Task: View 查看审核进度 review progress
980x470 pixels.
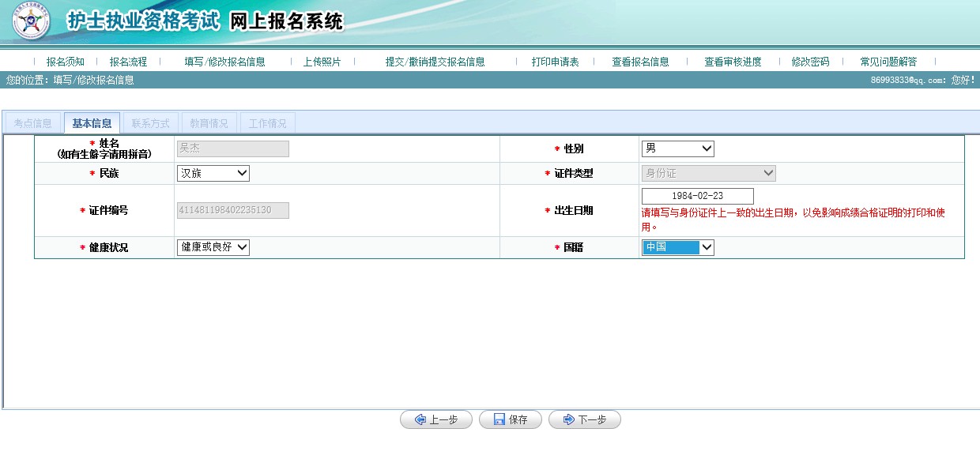Action: click(733, 62)
